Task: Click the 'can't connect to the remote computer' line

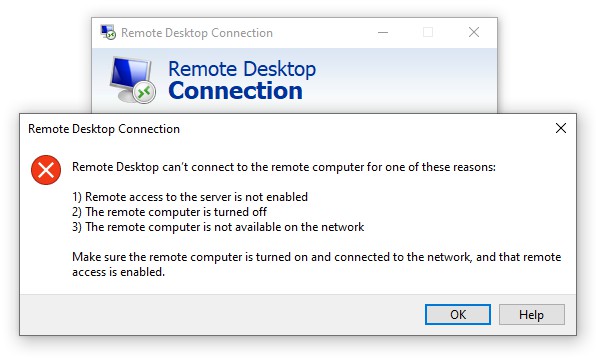Action: click(x=284, y=167)
